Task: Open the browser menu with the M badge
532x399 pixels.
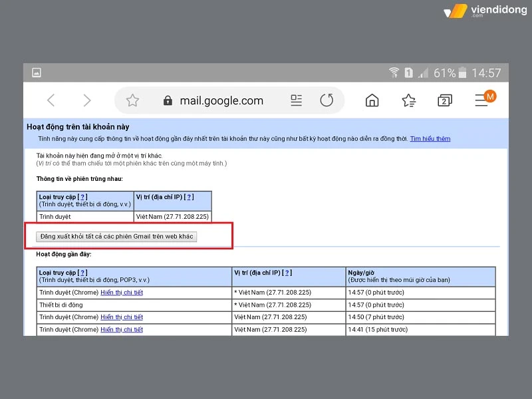Action: click(483, 100)
